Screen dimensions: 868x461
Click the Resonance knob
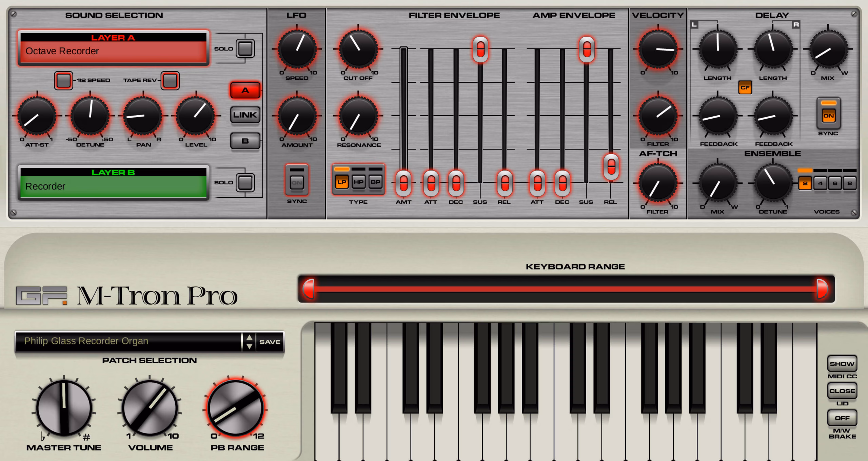358,116
